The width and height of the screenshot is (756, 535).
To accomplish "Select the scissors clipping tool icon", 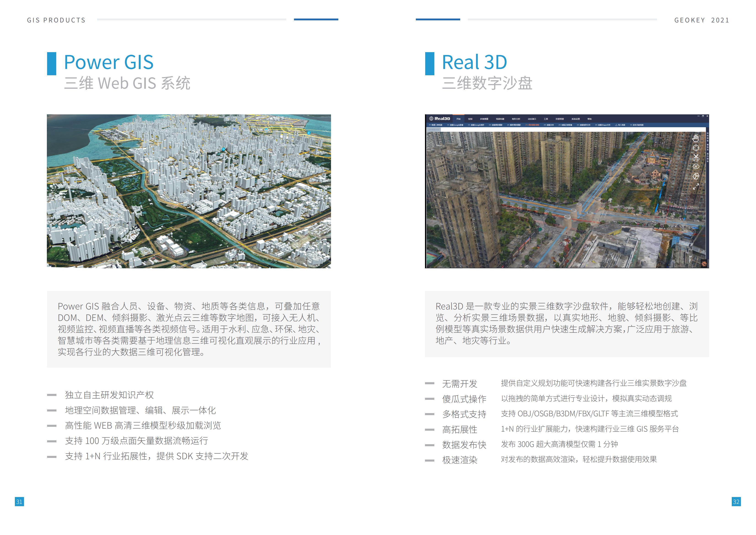I will click(696, 157).
